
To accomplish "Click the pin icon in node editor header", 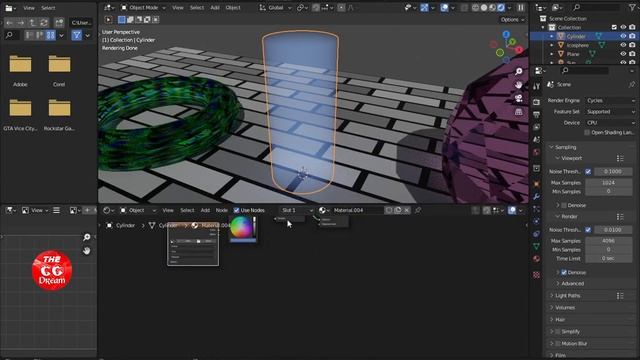I will (418, 210).
